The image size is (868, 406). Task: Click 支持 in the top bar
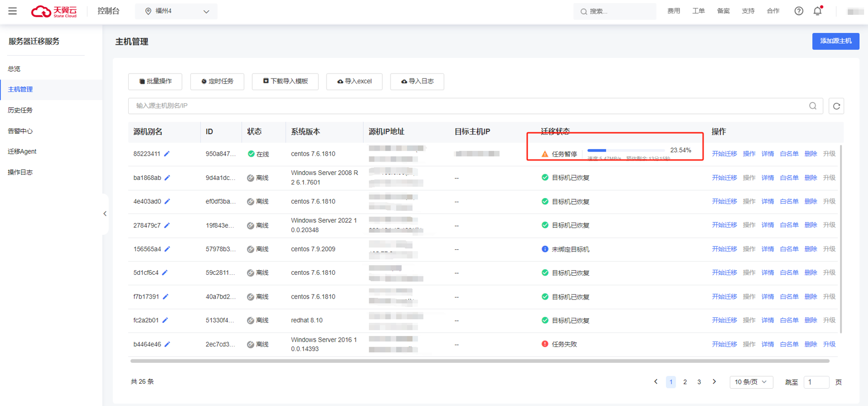pos(748,11)
